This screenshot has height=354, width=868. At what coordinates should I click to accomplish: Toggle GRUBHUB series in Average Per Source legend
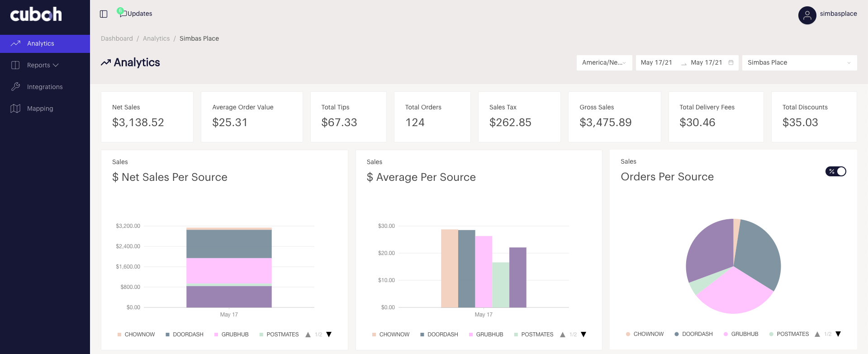click(486, 335)
